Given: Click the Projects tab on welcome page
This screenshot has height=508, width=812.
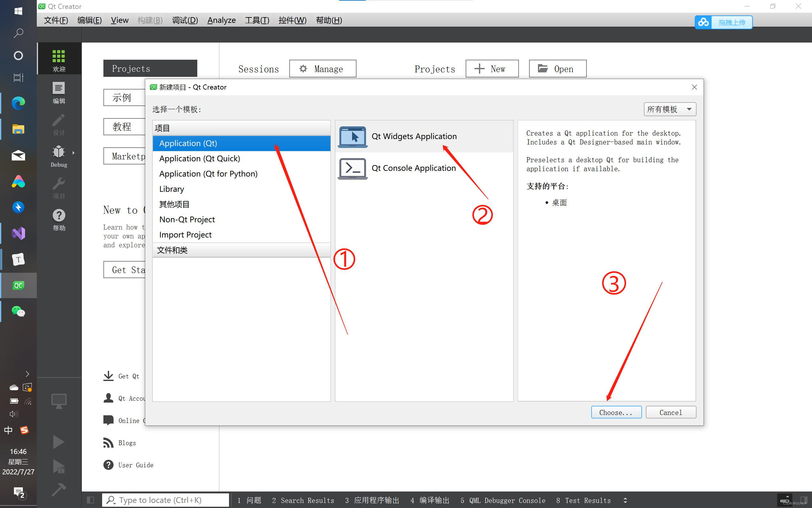Looking at the screenshot, I should pyautogui.click(x=150, y=69).
